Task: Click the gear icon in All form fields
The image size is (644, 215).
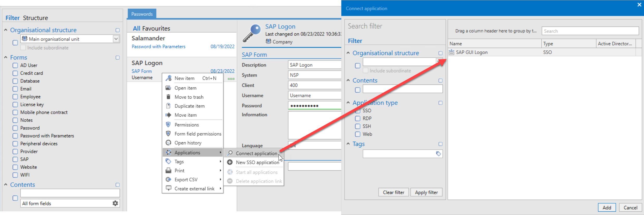Action: click(x=115, y=203)
